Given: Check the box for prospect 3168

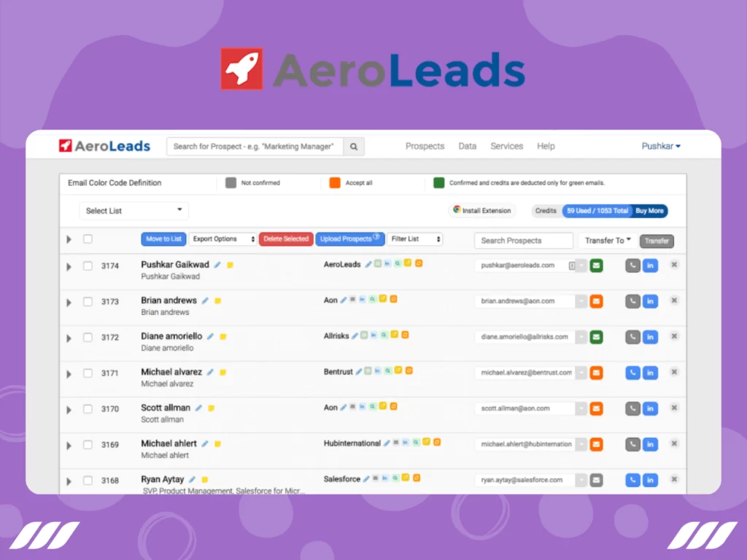Looking at the screenshot, I should click(88, 480).
